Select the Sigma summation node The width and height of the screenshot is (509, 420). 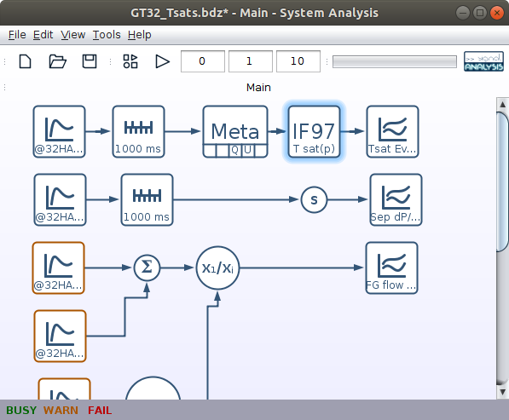click(147, 268)
